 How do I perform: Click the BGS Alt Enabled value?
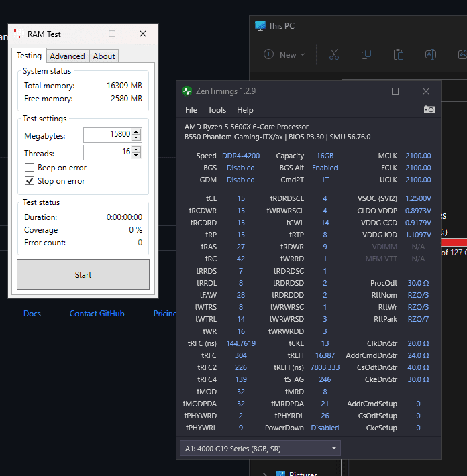[325, 168]
